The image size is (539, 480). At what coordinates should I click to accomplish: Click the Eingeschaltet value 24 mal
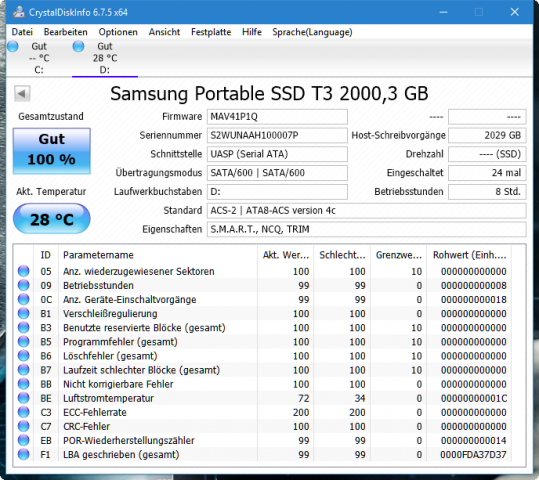click(x=487, y=173)
